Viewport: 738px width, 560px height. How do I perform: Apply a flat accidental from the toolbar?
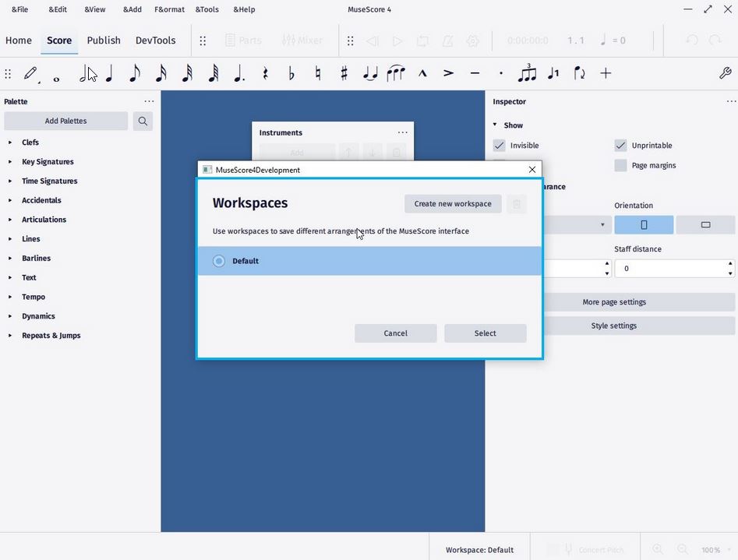click(291, 73)
